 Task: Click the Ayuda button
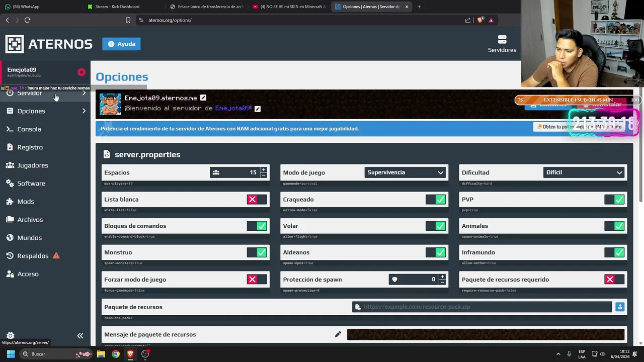point(122,44)
